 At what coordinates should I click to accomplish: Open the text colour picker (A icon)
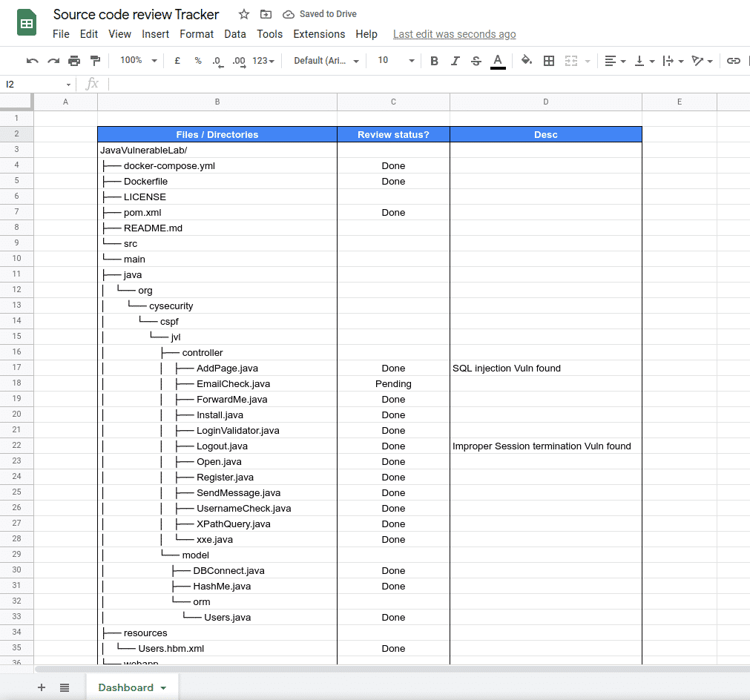coord(498,62)
